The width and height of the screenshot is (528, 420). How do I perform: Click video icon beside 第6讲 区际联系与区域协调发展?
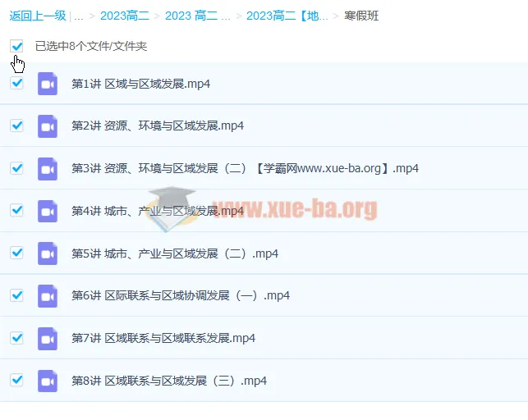pyautogui.click(x=48, y=296)
